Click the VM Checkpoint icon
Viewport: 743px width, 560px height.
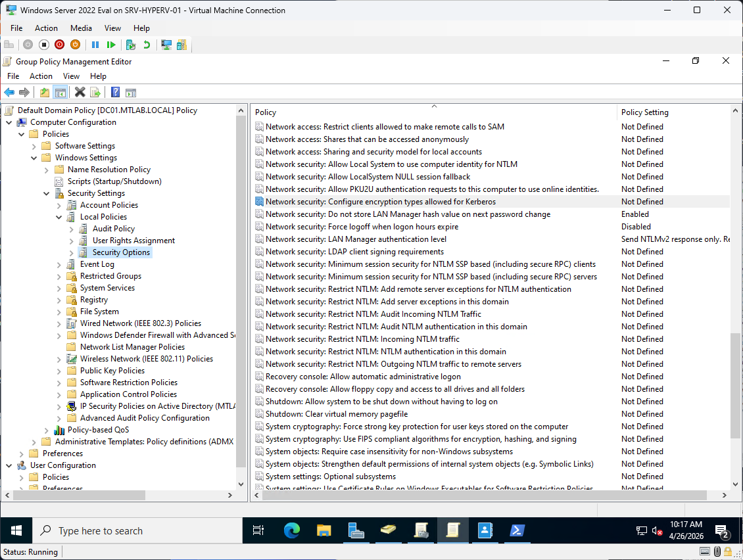[131, 45]
